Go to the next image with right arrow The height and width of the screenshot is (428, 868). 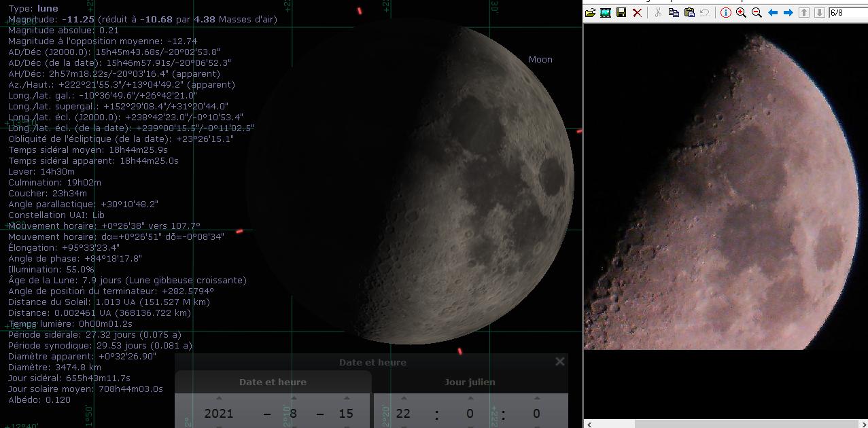point(788,13)
